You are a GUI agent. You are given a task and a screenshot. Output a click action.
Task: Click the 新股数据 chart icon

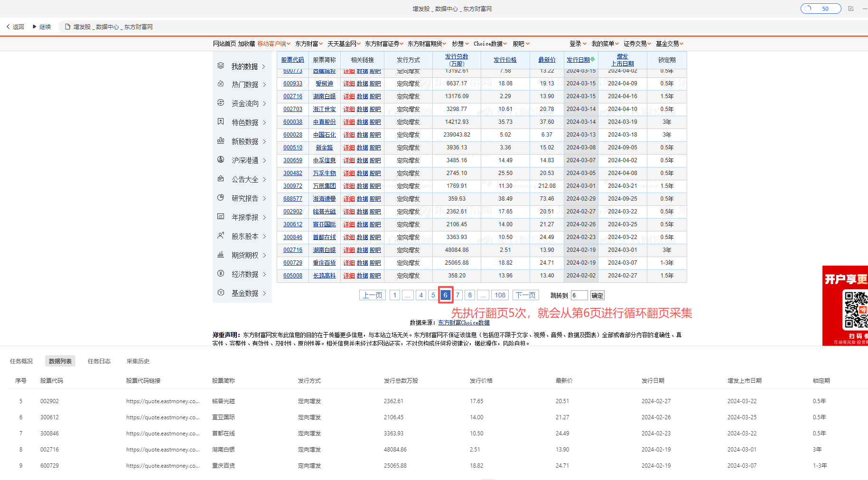(221, 140)
